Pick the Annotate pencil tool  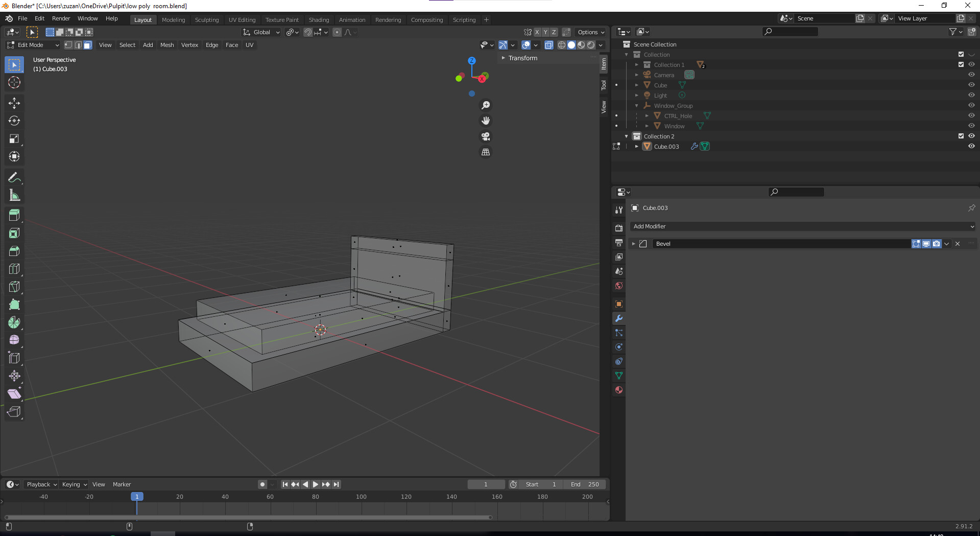point(14,177)
